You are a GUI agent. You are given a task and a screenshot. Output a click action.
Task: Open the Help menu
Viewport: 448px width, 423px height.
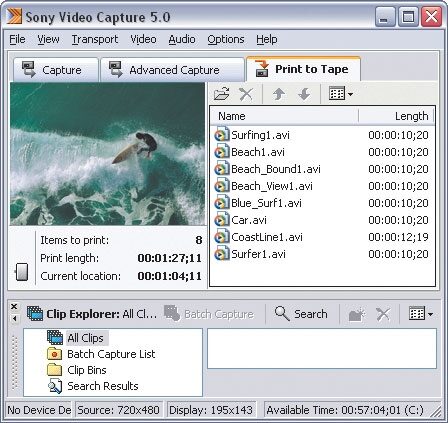pos(267,39)
